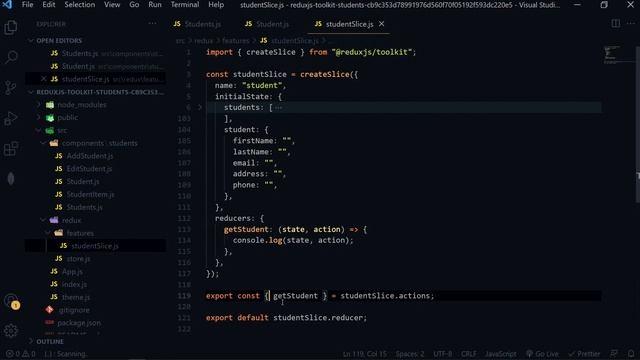Open EditStudent.js in the file tree
Screen dimensions: 640x360
[x=89, y=169]
